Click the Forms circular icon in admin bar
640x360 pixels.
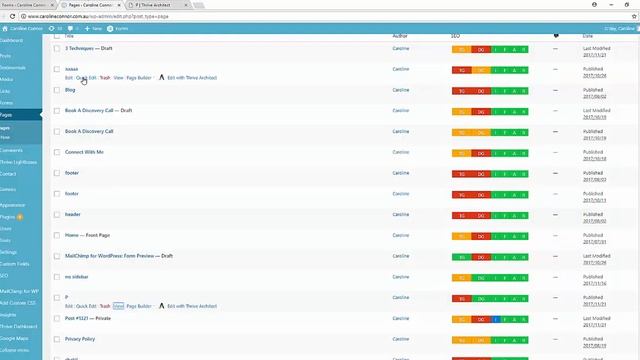pos(110,29)
